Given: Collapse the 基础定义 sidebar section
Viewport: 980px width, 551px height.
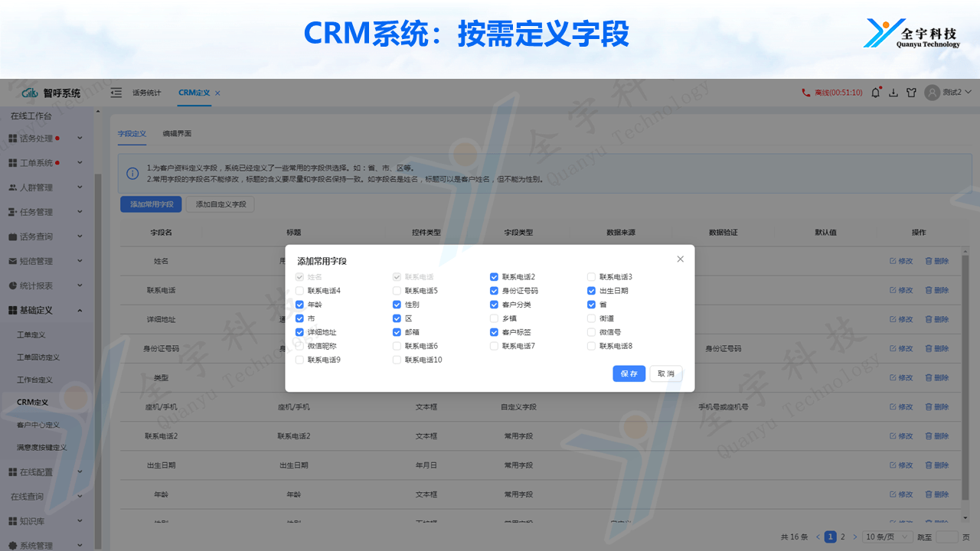Looking at the screenshot, I should click(80, 310).
